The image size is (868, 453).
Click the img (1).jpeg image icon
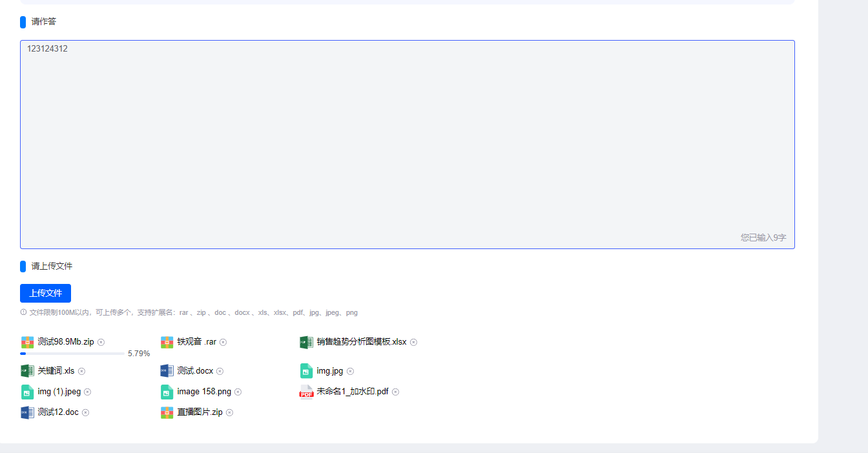[27, 392]
